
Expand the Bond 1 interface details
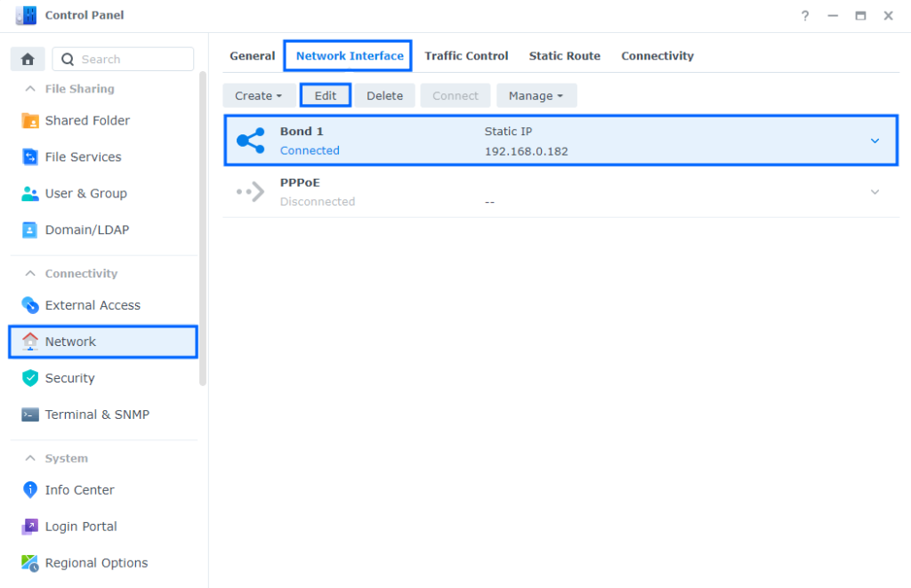tap(873, 140)
